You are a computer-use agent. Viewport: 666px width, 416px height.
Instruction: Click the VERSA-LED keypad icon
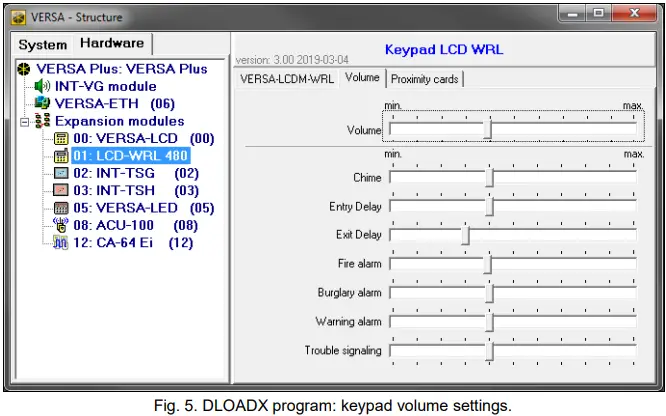click(x=61, y=208)
